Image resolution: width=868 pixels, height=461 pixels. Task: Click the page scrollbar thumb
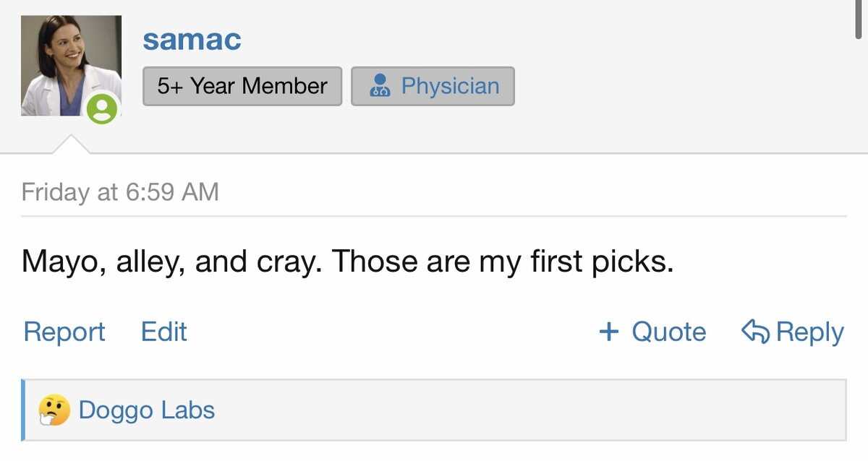[859, 20]
